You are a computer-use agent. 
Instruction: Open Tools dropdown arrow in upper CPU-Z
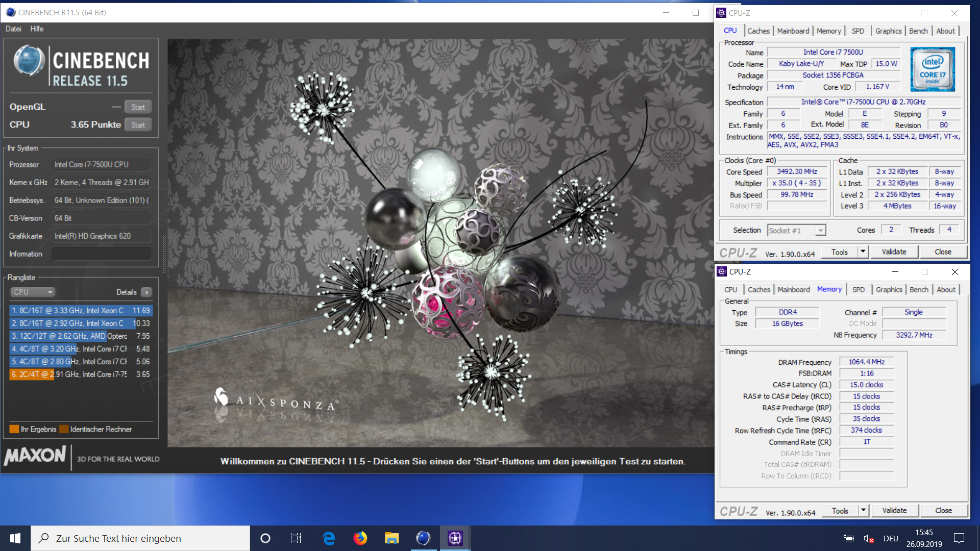(863, 252)
